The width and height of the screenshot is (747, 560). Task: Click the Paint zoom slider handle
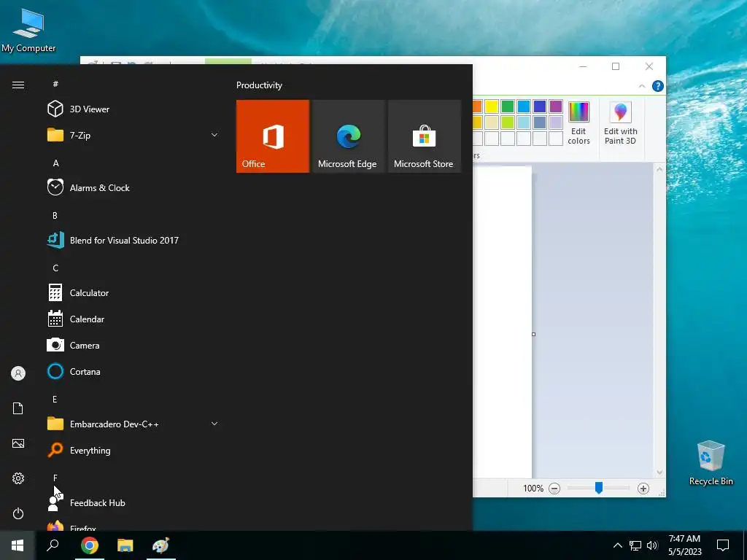point(599,488)
